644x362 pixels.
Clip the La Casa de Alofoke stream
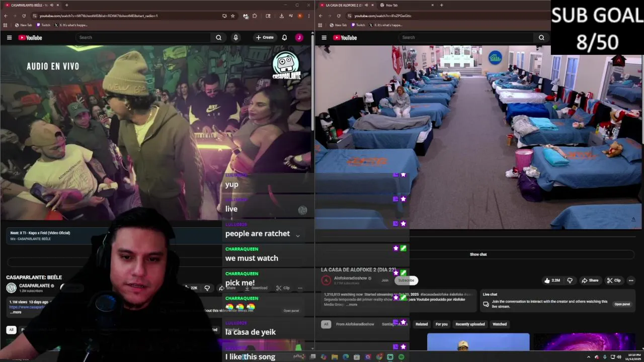pos(614,281)
